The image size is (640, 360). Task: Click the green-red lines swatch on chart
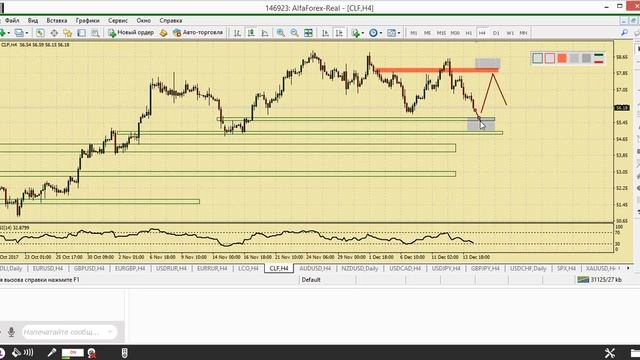tap(599, 58)
